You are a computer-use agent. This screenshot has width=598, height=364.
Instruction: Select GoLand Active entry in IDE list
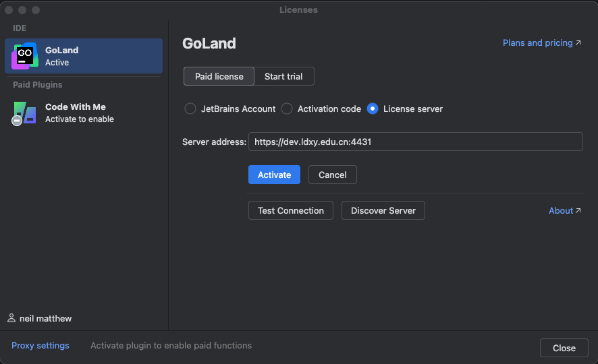click(84, 56)
